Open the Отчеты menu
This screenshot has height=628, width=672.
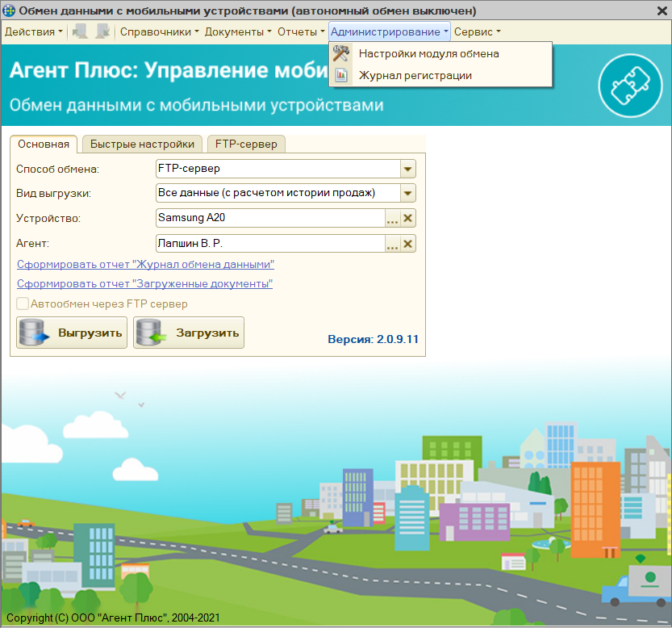(301, 31)
